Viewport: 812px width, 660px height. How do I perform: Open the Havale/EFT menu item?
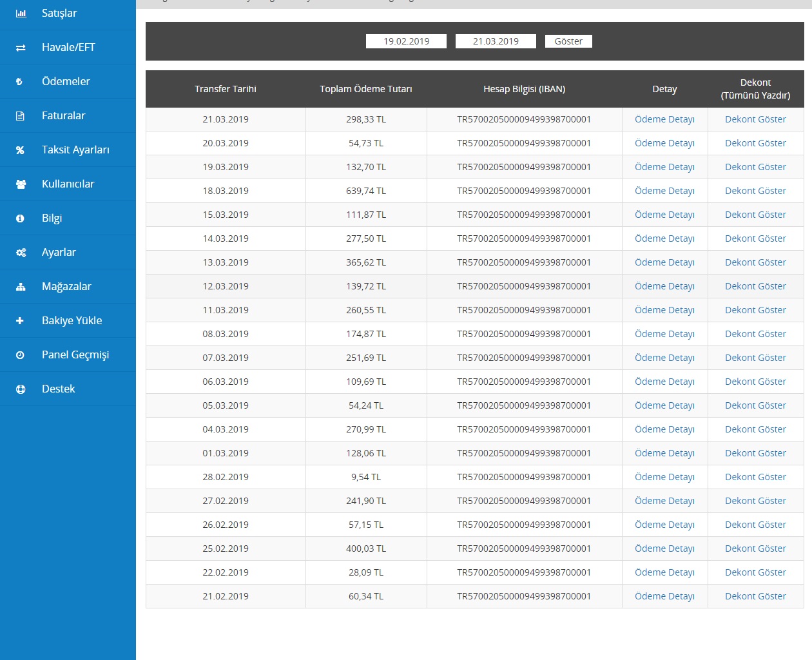click(68, 48)
